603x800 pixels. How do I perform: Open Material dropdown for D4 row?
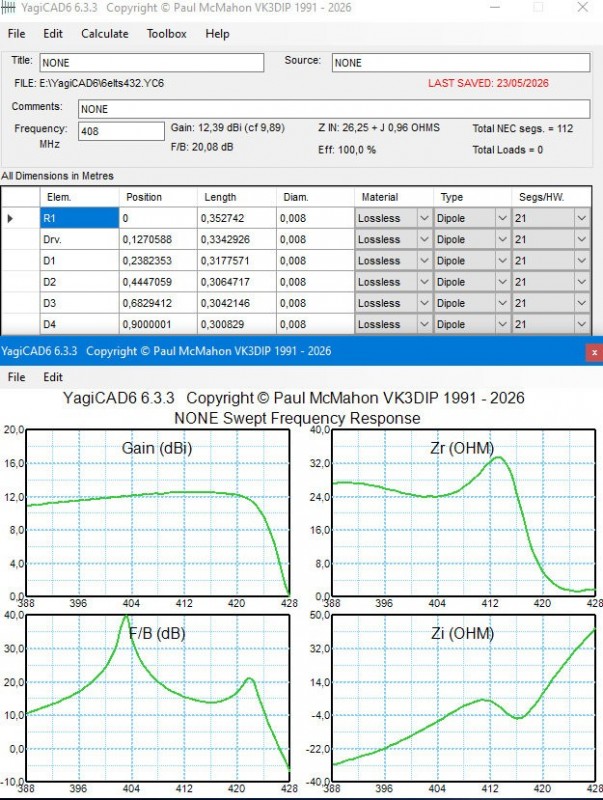point(424,324)
